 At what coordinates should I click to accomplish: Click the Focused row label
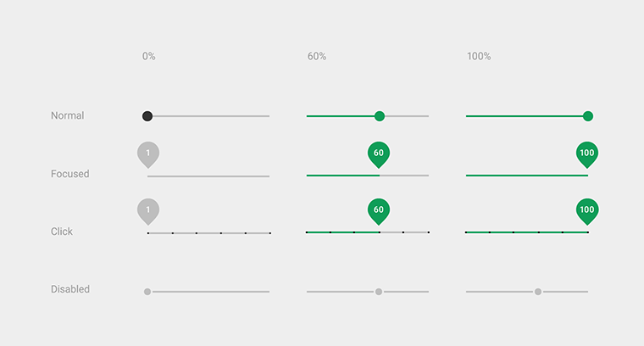coord(69,174)
